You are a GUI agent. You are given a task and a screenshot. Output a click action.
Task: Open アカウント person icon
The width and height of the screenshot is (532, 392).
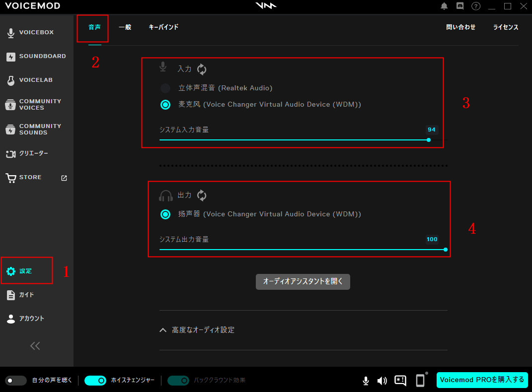tap(11, 319)
